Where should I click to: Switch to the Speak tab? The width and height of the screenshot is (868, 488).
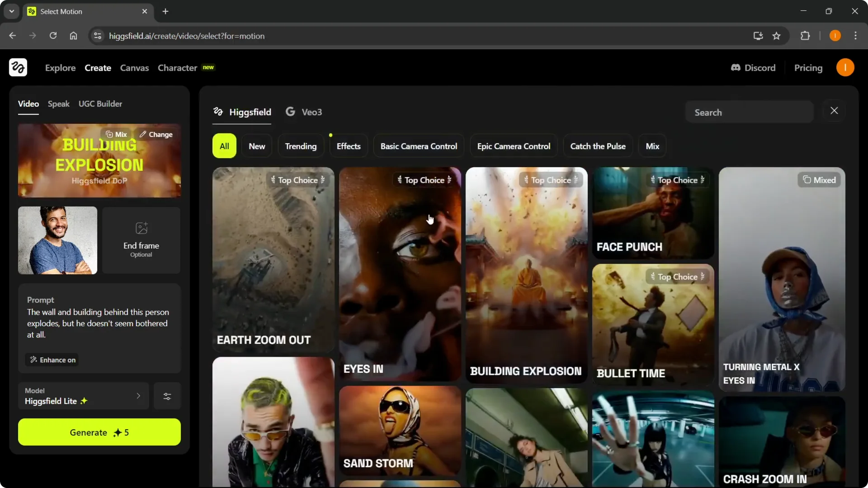pos(59,104)
